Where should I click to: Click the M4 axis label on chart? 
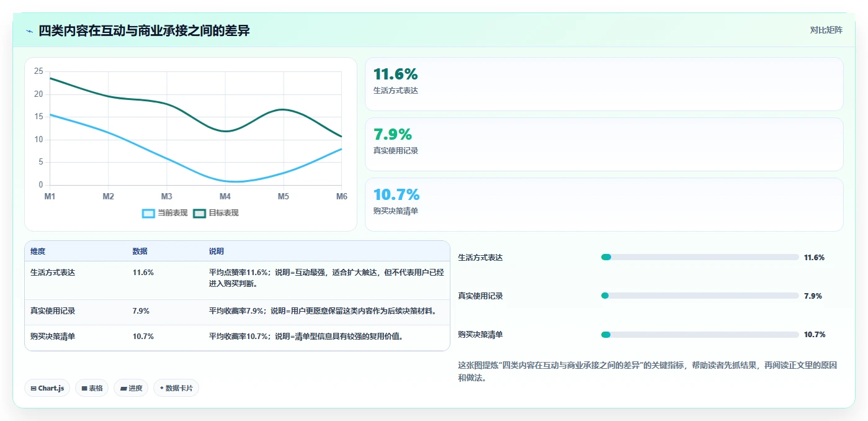click(x=225, y=196)
